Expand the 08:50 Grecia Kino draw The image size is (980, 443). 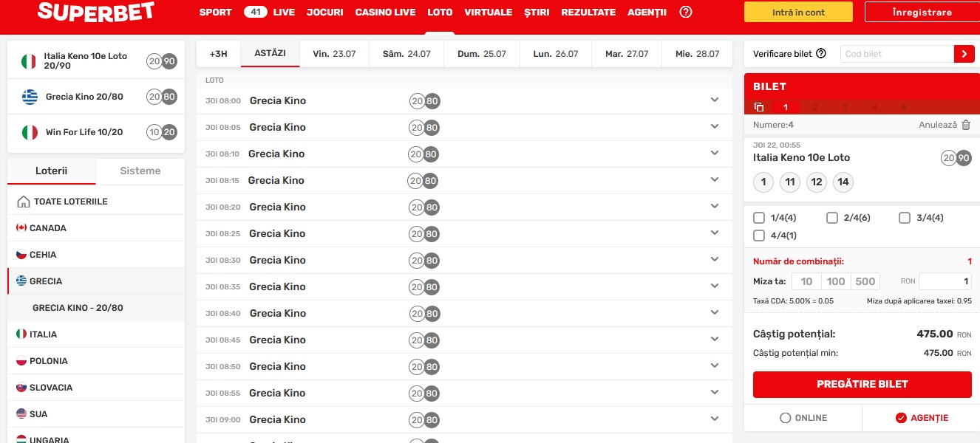(715, 366)
